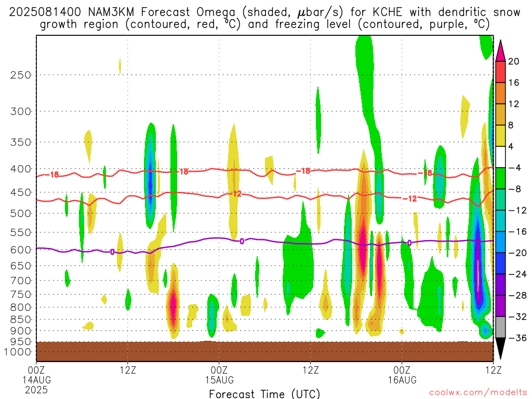The height and width of the screenshot is (399, 532).
Task: Select the 500 pressure level label
Action: (21, 214)
